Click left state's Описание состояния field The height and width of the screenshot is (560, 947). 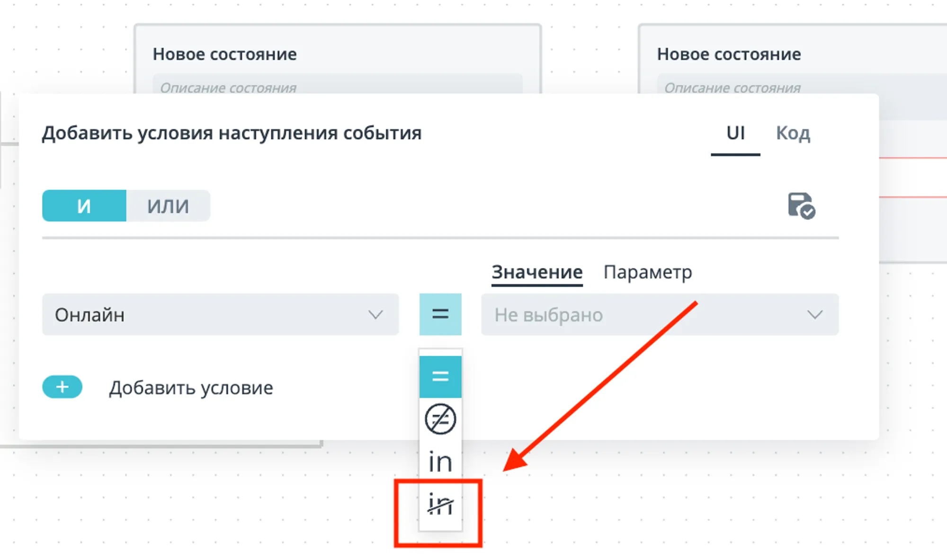tap(337, 87)
